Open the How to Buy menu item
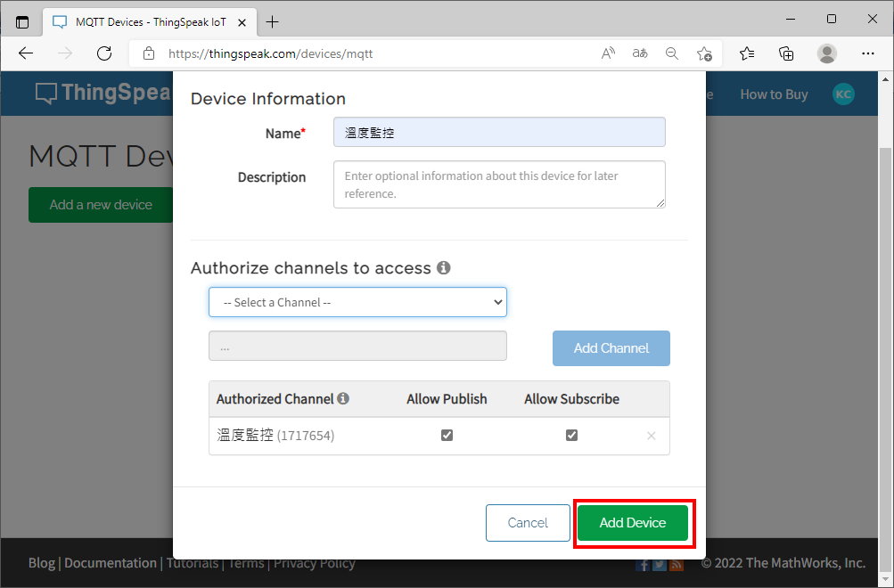Screen dimensions: 894x588 (x=774, y=94)
